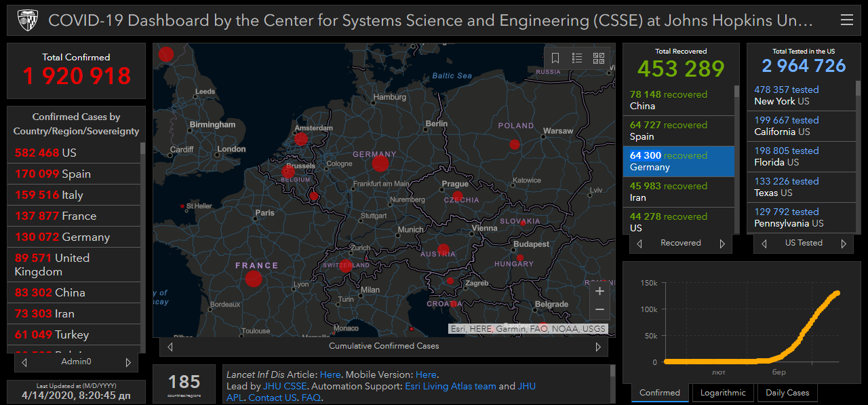
Task: Click the Total Confirmed 1 920 918 figure
Action: tap(77, 76)
